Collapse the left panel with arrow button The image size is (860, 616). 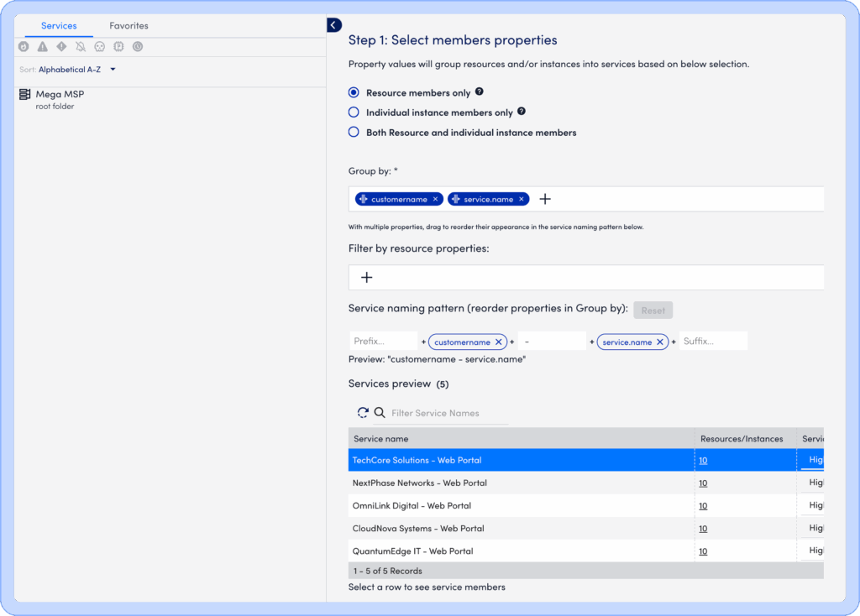click(334, 25)
